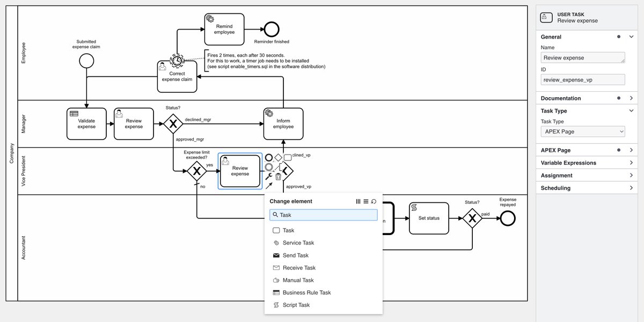Select the Accountant lane label

tap(24, 248)
